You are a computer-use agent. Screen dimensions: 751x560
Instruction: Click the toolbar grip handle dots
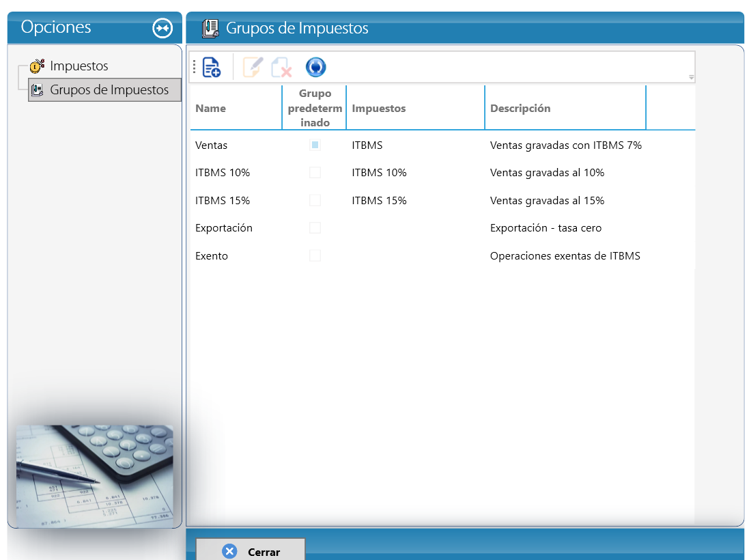coord(194,67)
